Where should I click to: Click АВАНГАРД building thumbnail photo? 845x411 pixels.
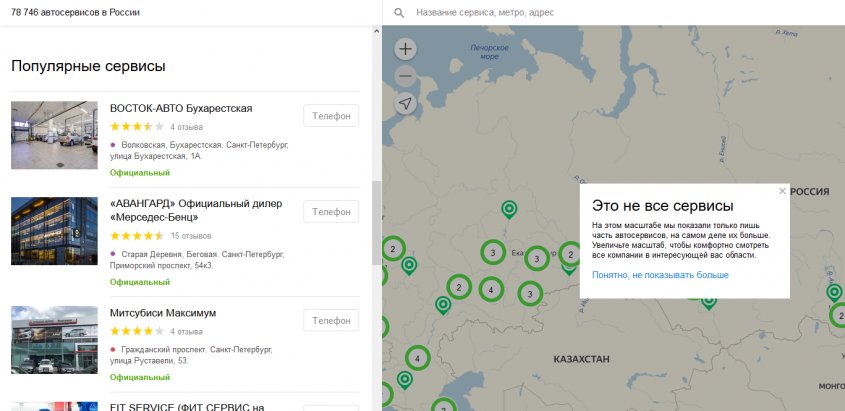[x=54, y=238]
